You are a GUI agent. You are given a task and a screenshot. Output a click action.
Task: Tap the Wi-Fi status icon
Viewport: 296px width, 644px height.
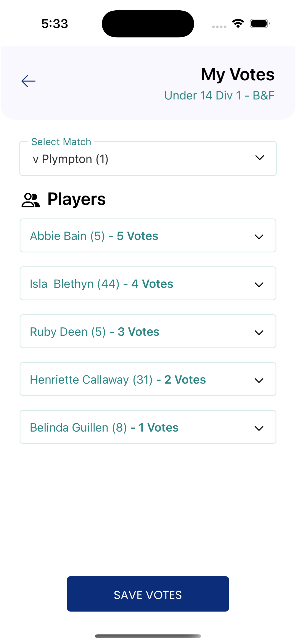(238, 24)
